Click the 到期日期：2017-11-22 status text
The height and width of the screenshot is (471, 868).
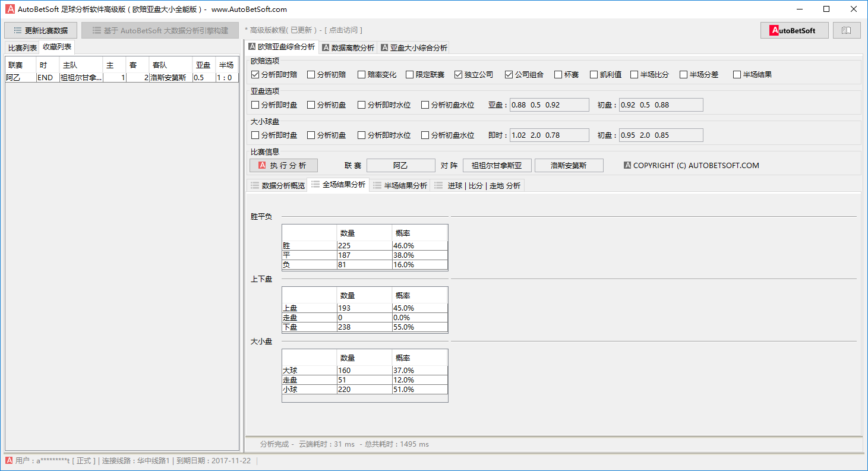(x=214, y=461)
